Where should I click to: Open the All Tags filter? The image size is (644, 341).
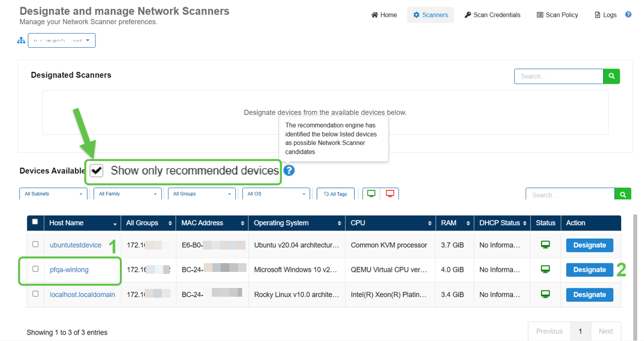[336, 194]
